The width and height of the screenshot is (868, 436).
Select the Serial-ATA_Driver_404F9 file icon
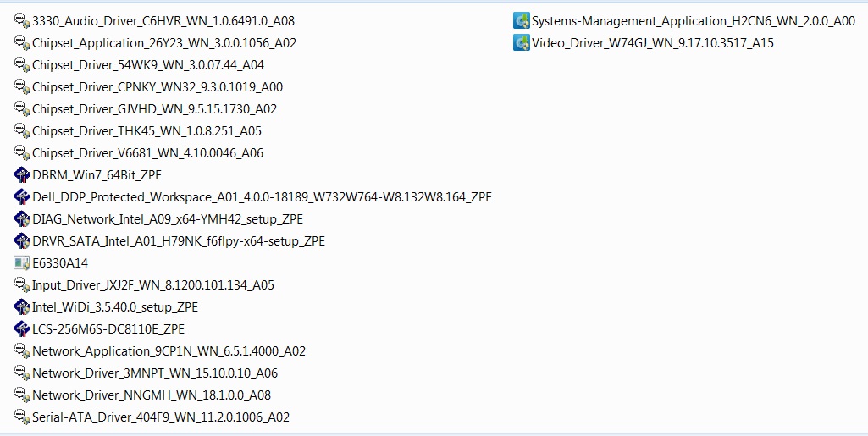[21, 417]
